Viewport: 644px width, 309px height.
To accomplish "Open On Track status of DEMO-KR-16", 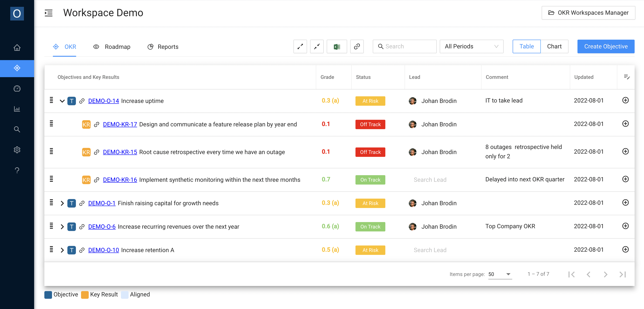I will click(x=370, y=180).
